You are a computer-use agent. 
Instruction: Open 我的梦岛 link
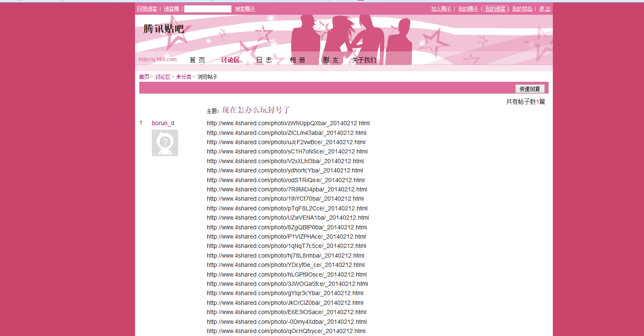click(522, 8)
